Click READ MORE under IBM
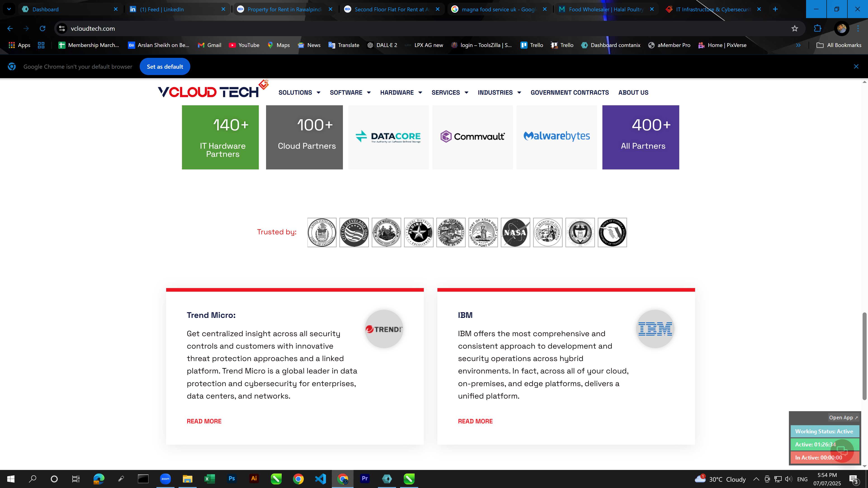 coord(475,421)
